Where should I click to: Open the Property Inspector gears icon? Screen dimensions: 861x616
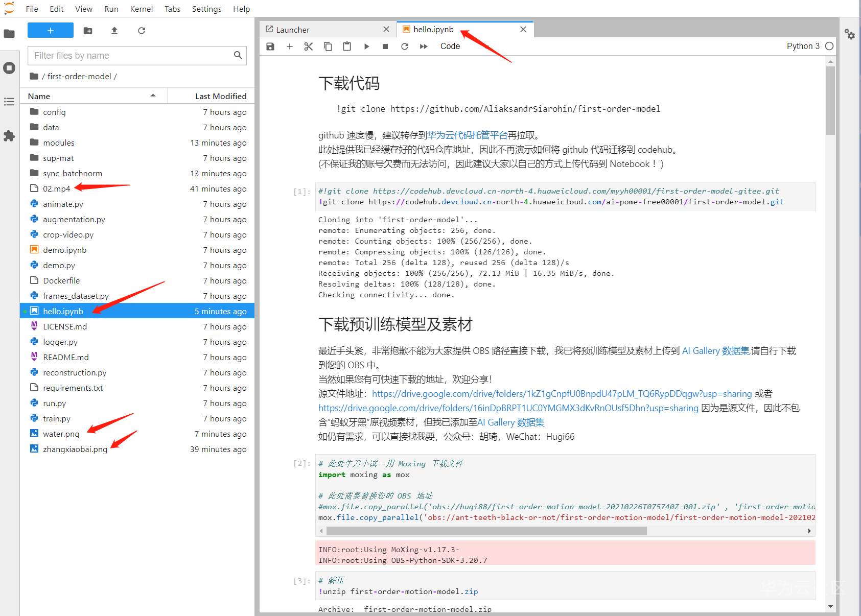coord(850,34)
